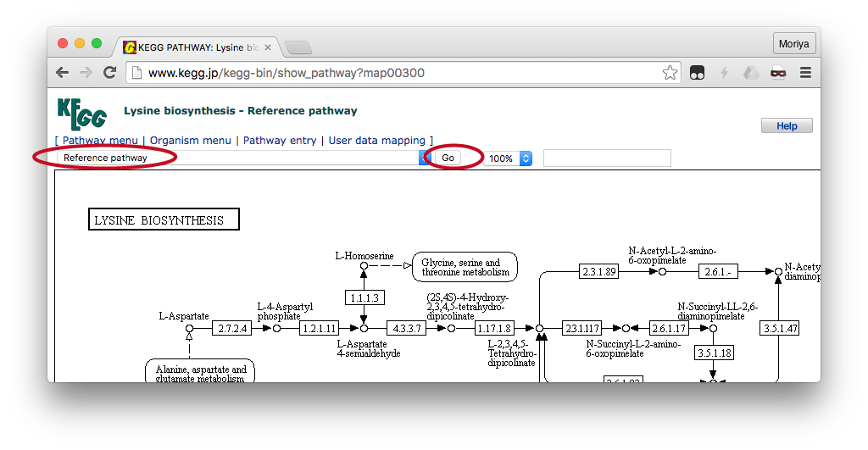The image size is (868, 450).
Task: Open the Chrome hamburger menu
Action: point(805,73)
